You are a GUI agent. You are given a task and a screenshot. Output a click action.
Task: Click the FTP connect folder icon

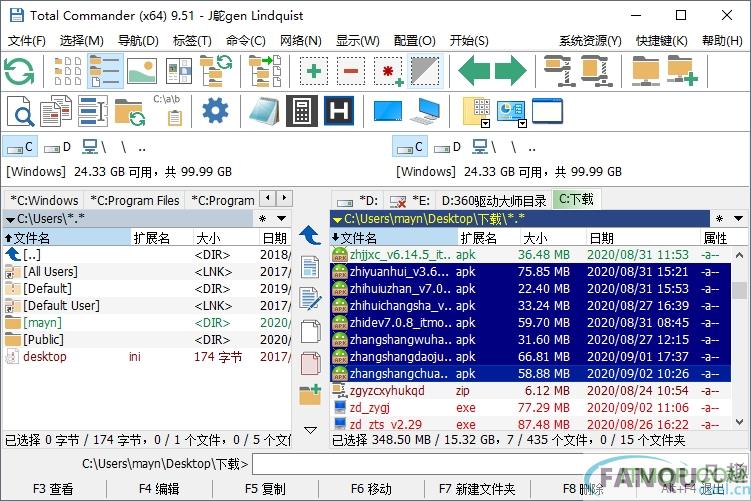645,71
